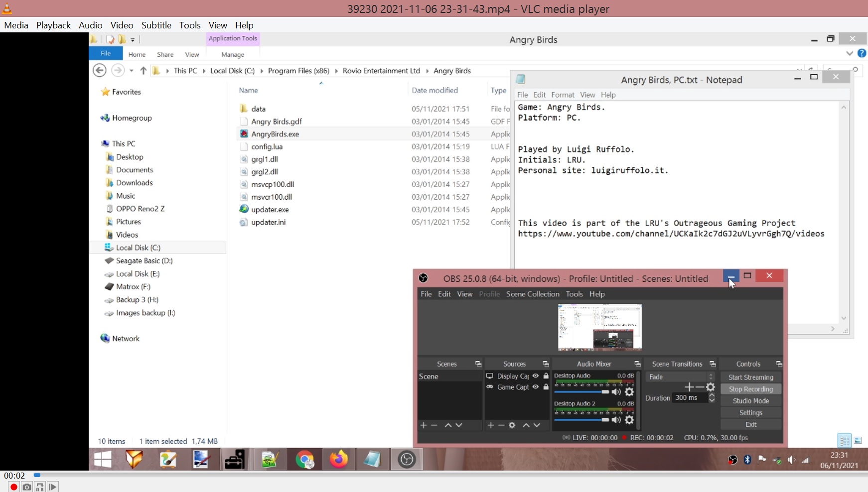Toggle visibility of the Game Capture source

[536, 387]
